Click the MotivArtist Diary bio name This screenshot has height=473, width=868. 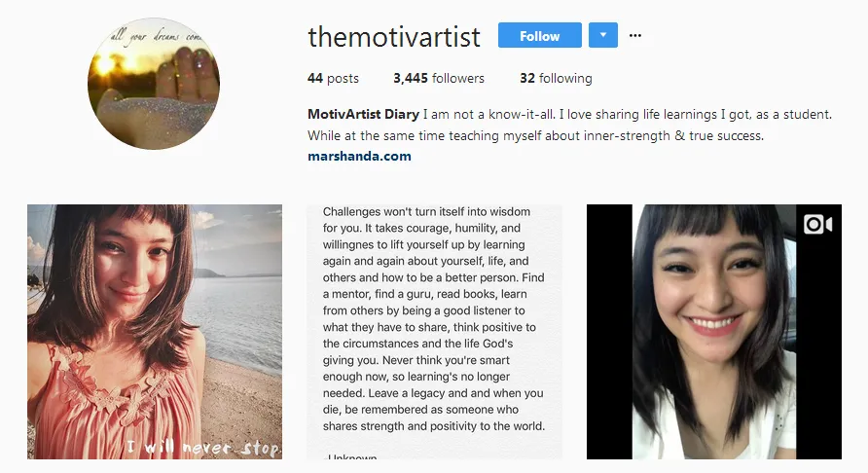tap(363, 115)
